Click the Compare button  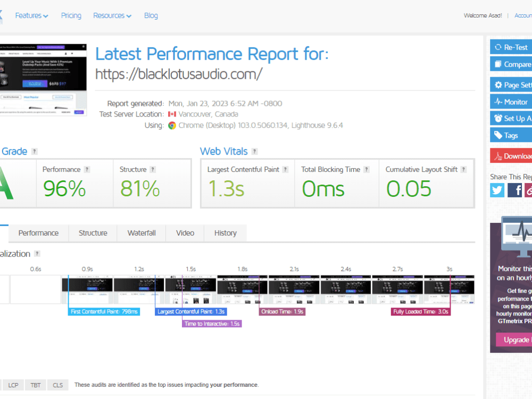click(511, 64)
